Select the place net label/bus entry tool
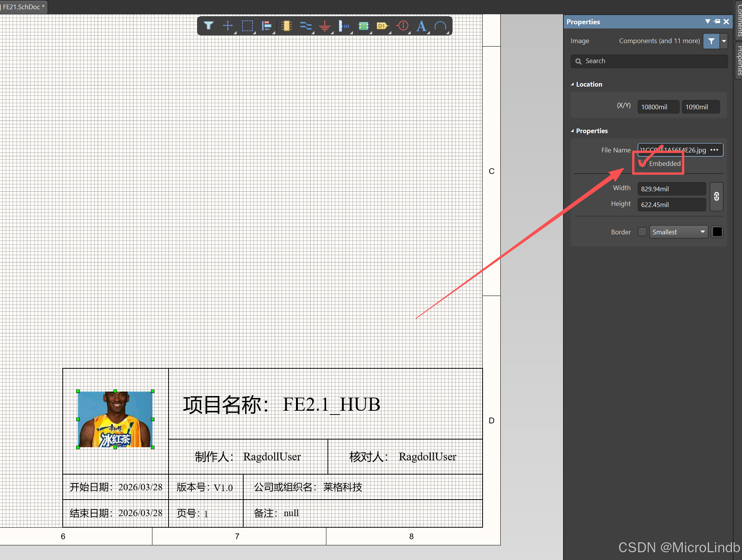 tap(344, 26)
